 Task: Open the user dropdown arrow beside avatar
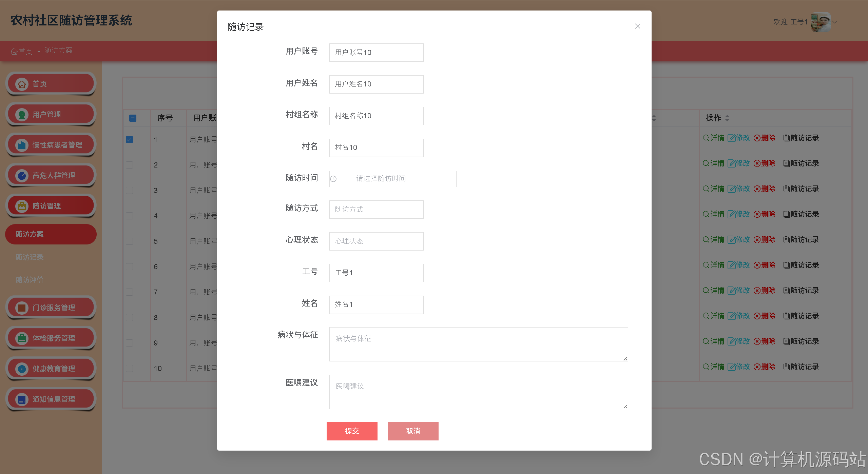834,22
